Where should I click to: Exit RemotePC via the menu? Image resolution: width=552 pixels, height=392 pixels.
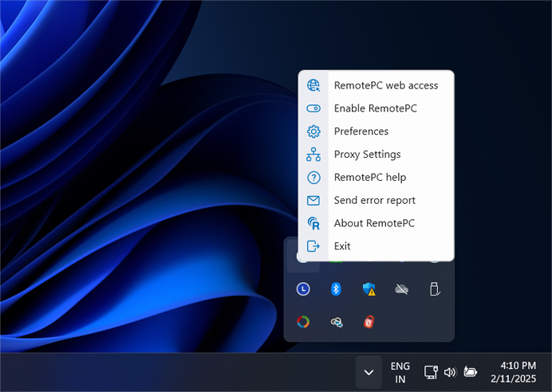point(342,247)
